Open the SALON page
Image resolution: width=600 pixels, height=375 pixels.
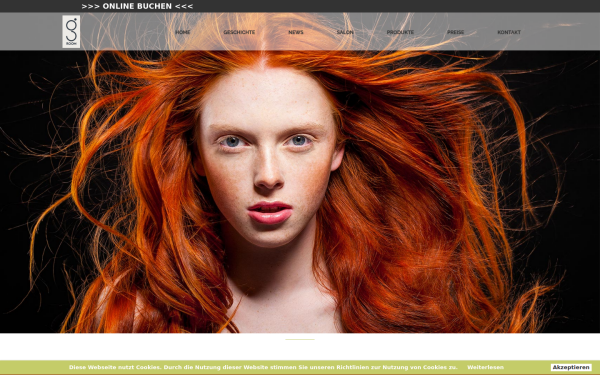click(345, 32)
